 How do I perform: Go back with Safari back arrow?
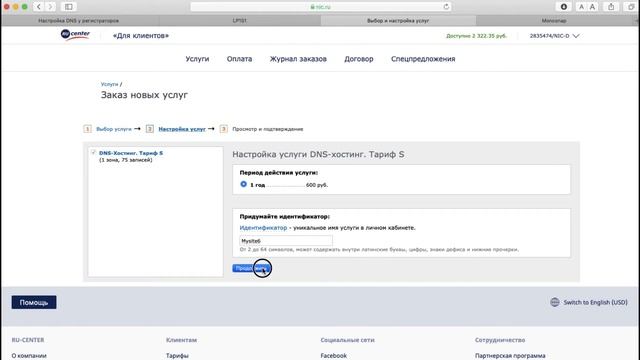pos(39,7)
